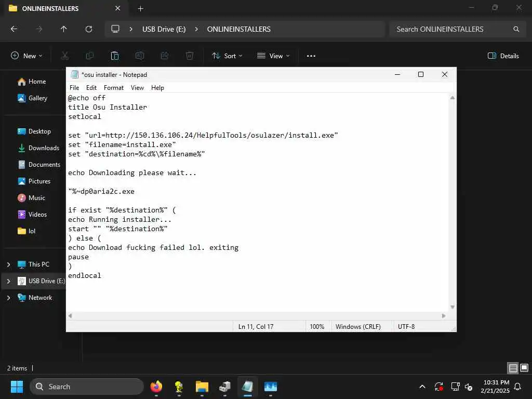The width and height of the screenshot is (532, 399).
Task: Expand USB Drive (E:) tree node
Action: pos(9,281)
